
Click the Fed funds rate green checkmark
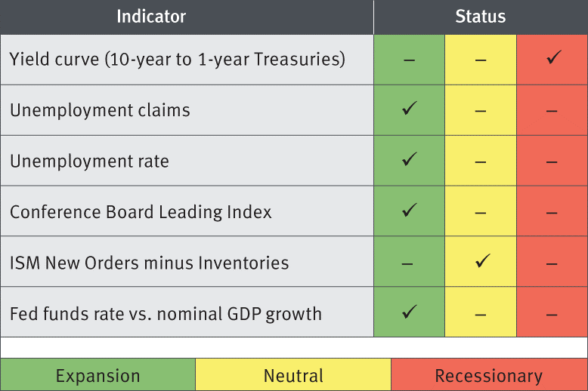409,312
